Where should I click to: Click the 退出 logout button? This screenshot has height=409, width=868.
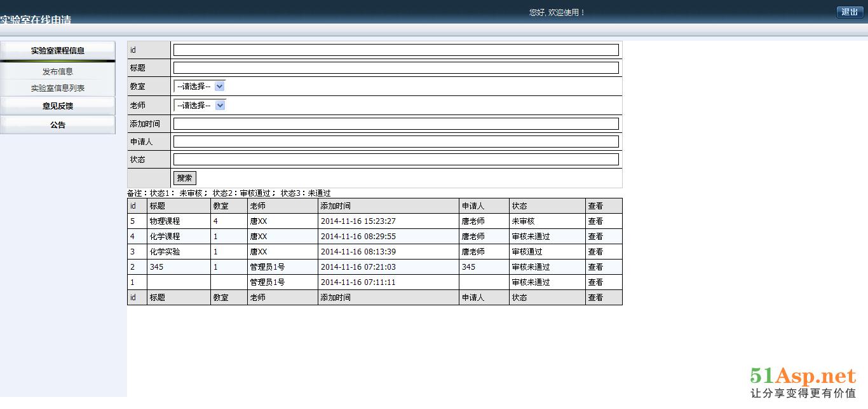[x=850, y=12]
